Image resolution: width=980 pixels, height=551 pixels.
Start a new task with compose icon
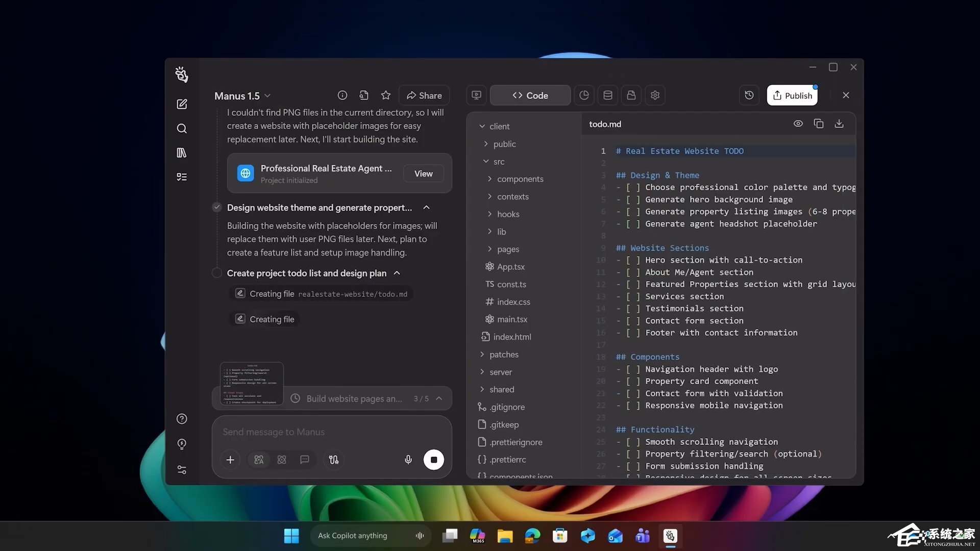point(182,104)
